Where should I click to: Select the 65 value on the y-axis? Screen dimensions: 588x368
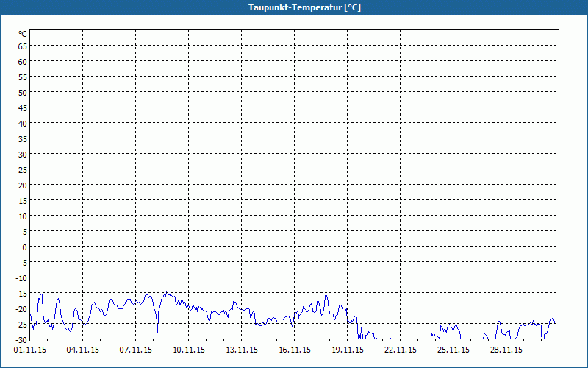pos(23,46)
